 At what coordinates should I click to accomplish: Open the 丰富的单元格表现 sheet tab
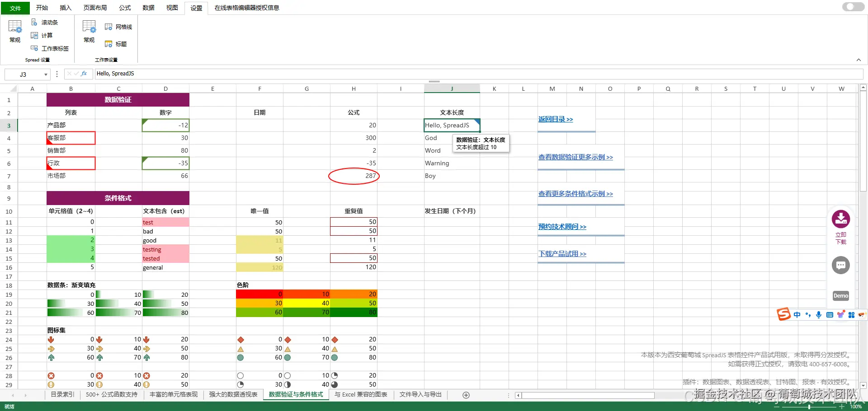point(174,395)
